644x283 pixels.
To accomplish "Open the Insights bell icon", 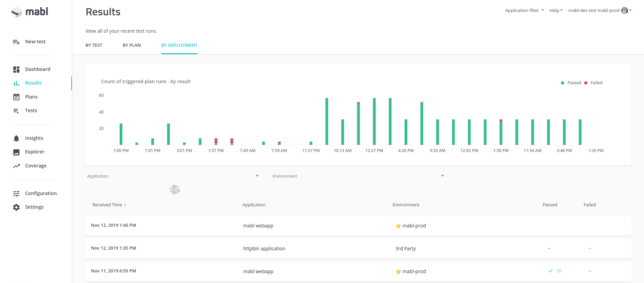I will [16, 138].
